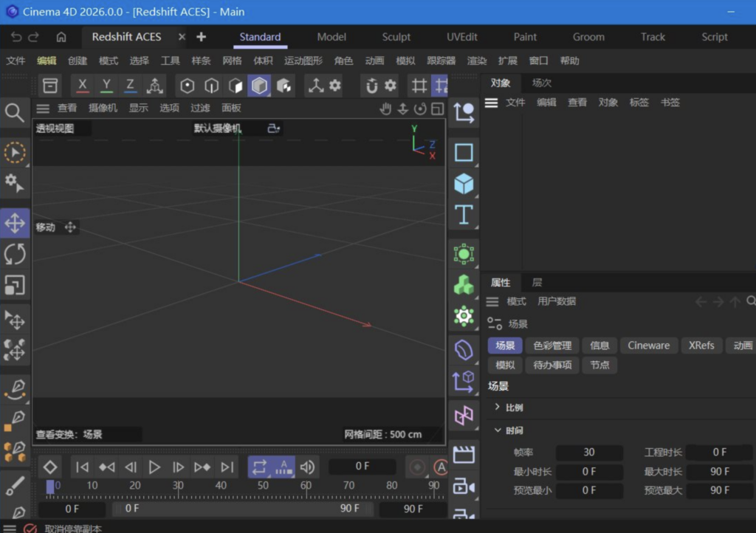This screenshot has height=533, width=756.
Task: Open the 显示 viewport menu
Action: [x=138, y=108]
